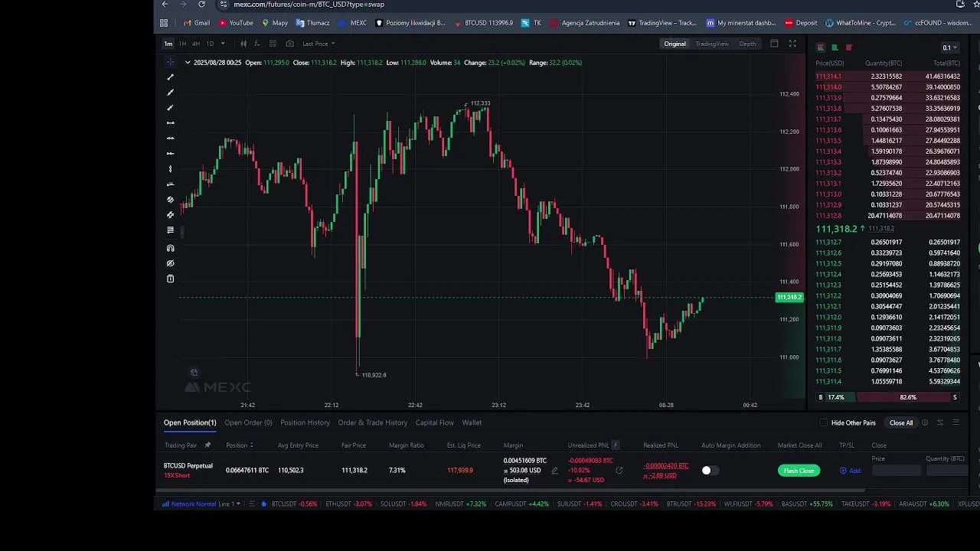This screenshot has width=980, height=551.
Task: Select the vertical segment drawing tool
Action: (170, 169)
